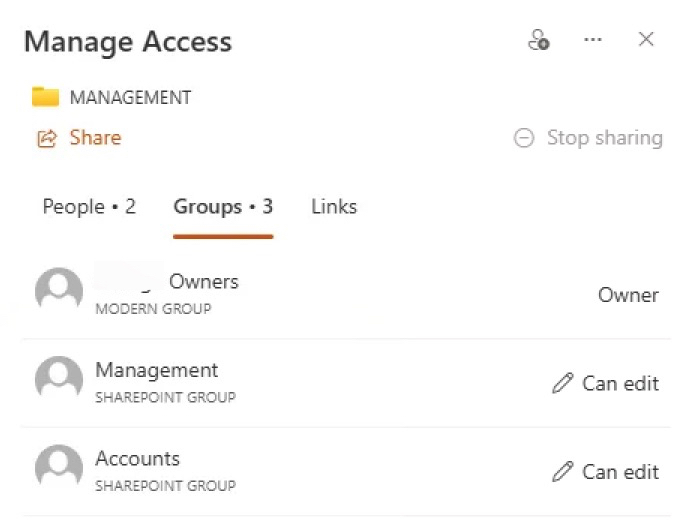This screenshot has width=700, height=520.
Task: Click the Share arrow icon
Action: pos(46,138)
